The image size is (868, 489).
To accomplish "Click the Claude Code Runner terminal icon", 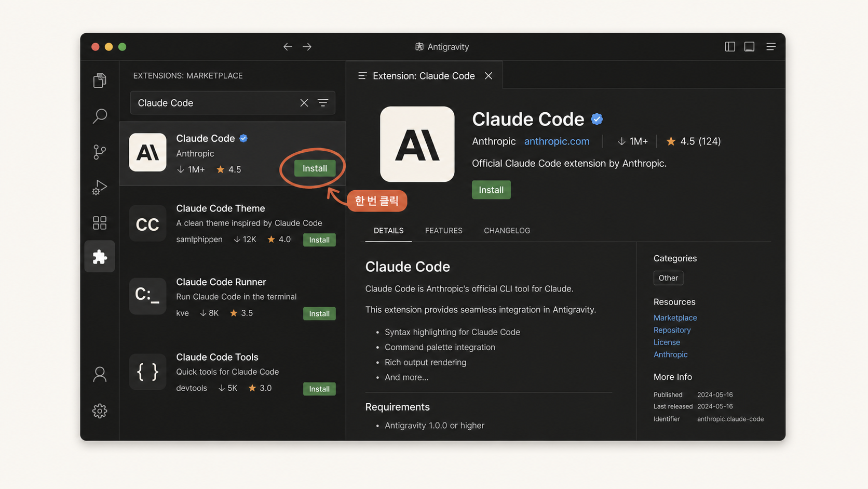I will 148,296.
